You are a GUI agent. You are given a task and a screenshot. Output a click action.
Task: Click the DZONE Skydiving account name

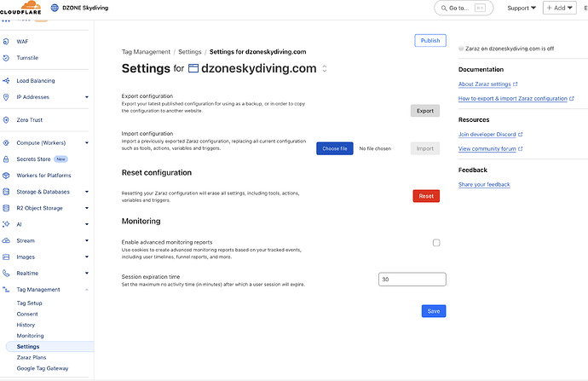(85, 8)
